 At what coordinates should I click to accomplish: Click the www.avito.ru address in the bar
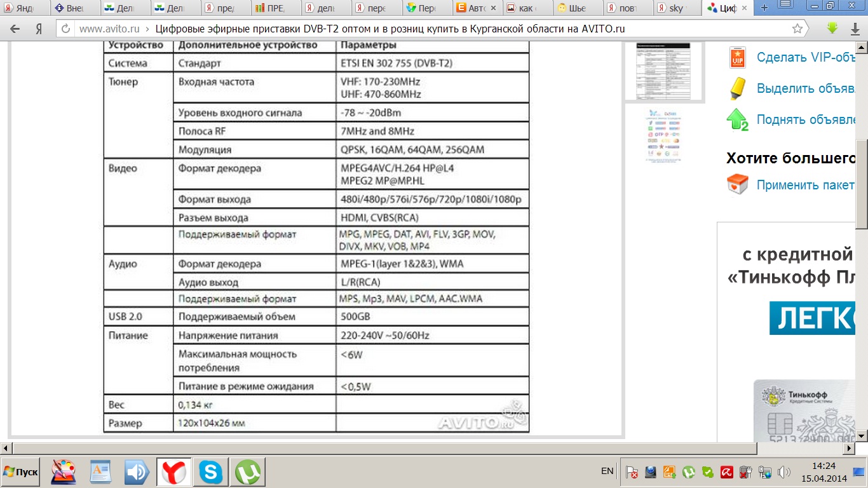108,29
